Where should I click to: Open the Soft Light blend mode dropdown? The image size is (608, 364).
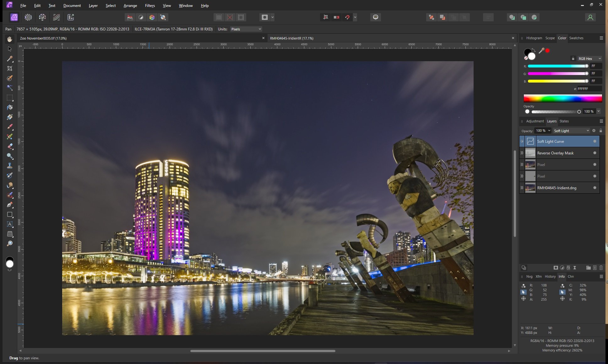click(x=571, y=131)
